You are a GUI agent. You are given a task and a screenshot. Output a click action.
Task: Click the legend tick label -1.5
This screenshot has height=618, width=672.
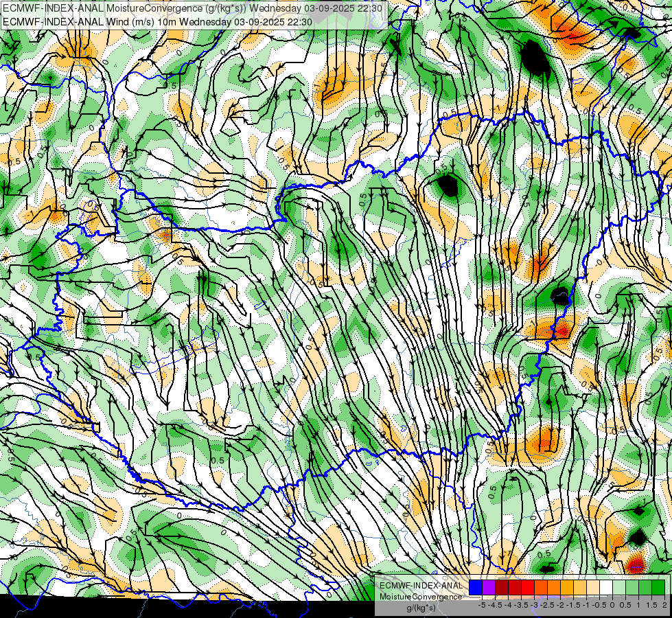[x=573, y=605]
